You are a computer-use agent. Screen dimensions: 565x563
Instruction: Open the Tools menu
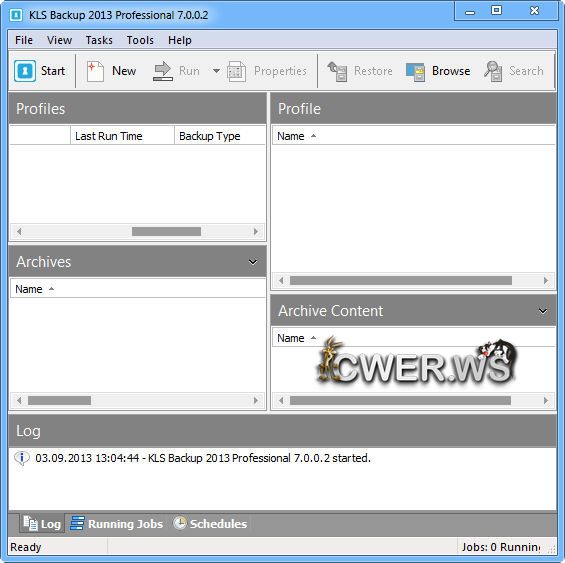click(x=140, y=40)
